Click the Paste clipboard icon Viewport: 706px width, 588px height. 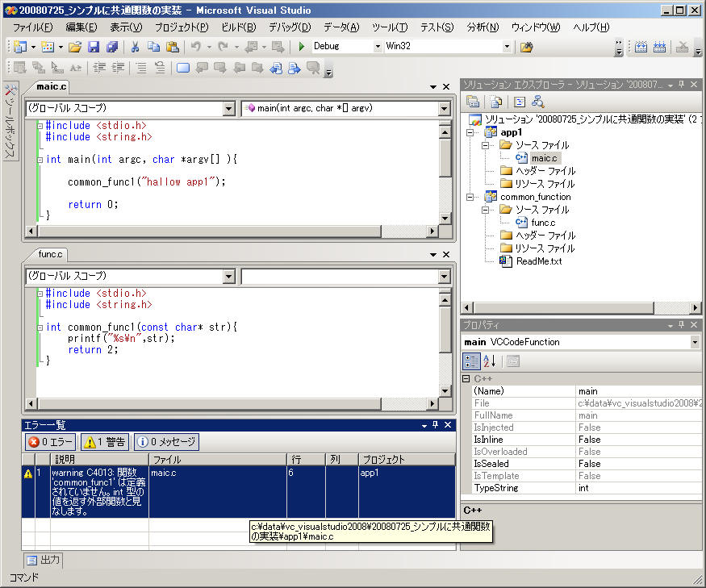point(171,47)
